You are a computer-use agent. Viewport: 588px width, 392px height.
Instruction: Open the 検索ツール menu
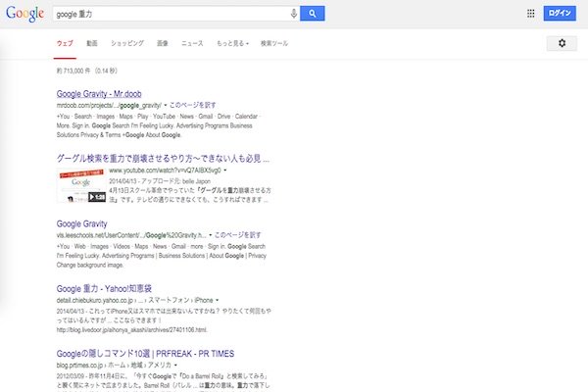(274, 43)
